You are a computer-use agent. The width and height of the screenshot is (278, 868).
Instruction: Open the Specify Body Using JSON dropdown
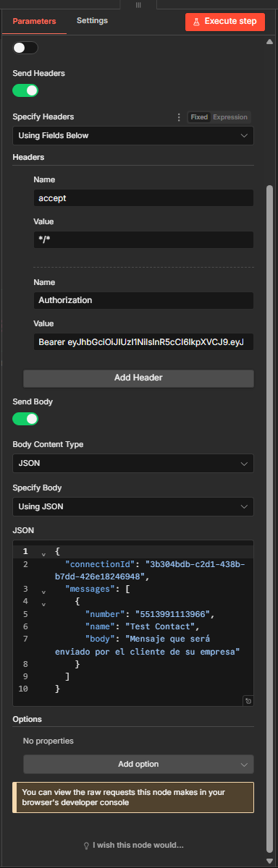[133, 506]
